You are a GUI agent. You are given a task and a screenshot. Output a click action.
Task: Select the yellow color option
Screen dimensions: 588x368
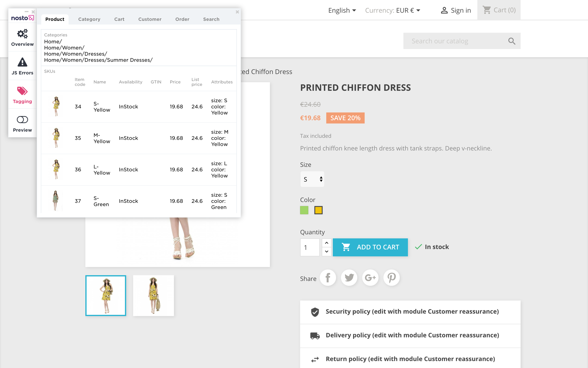tap(318, 210)
